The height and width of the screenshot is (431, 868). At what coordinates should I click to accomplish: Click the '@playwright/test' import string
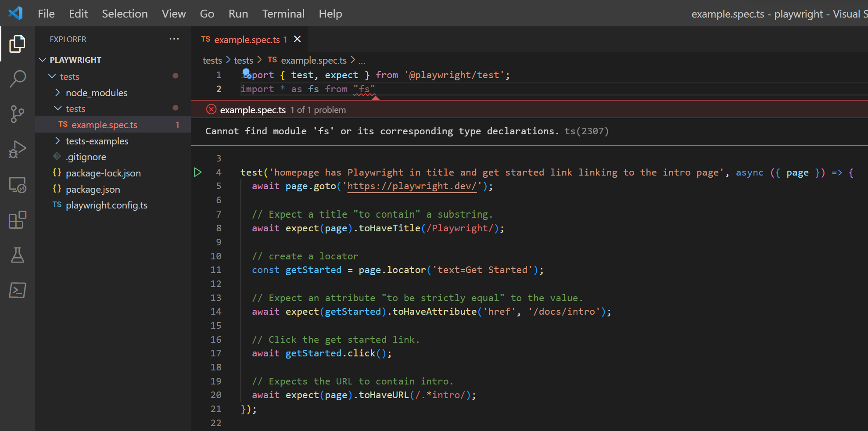click(x=454, y=75)
